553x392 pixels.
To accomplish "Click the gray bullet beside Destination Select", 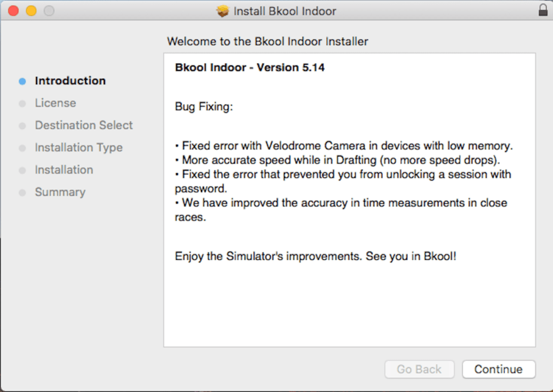I will point(23,126).
